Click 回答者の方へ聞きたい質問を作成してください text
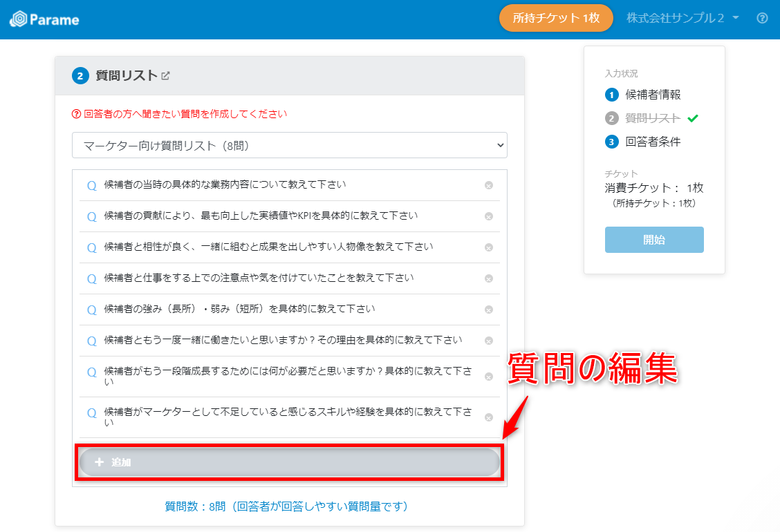Screen dimensions: 780x532 185,114
